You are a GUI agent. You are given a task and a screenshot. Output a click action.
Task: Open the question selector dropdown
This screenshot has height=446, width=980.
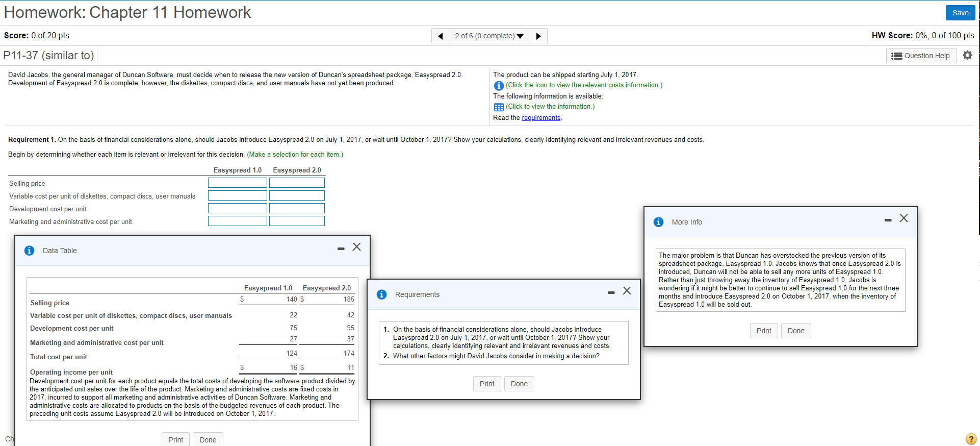tap(489, 36)
